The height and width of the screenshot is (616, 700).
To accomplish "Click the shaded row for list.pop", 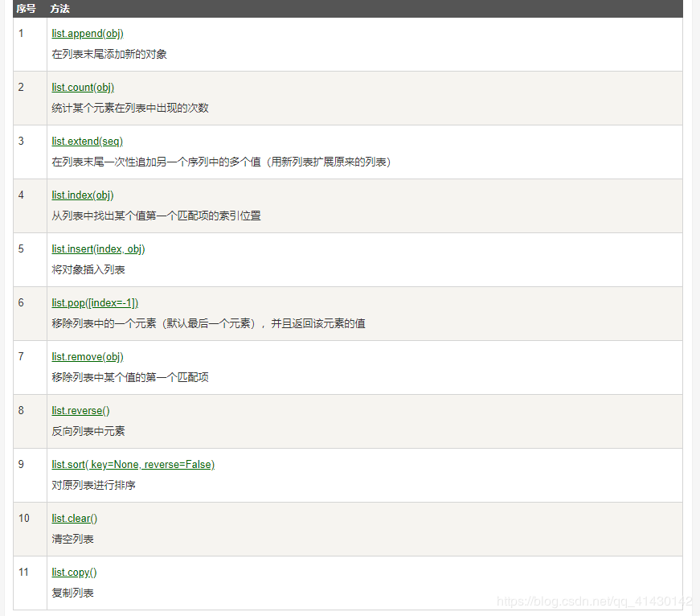I will pos(321,313).
